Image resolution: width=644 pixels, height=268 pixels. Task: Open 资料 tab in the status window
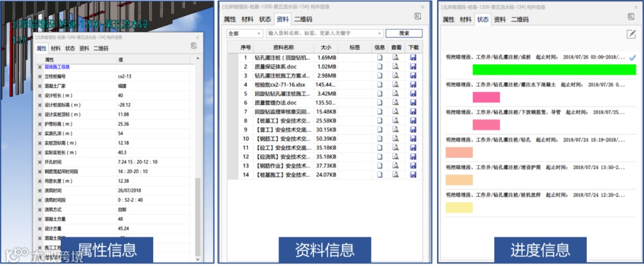click(500, 19)
